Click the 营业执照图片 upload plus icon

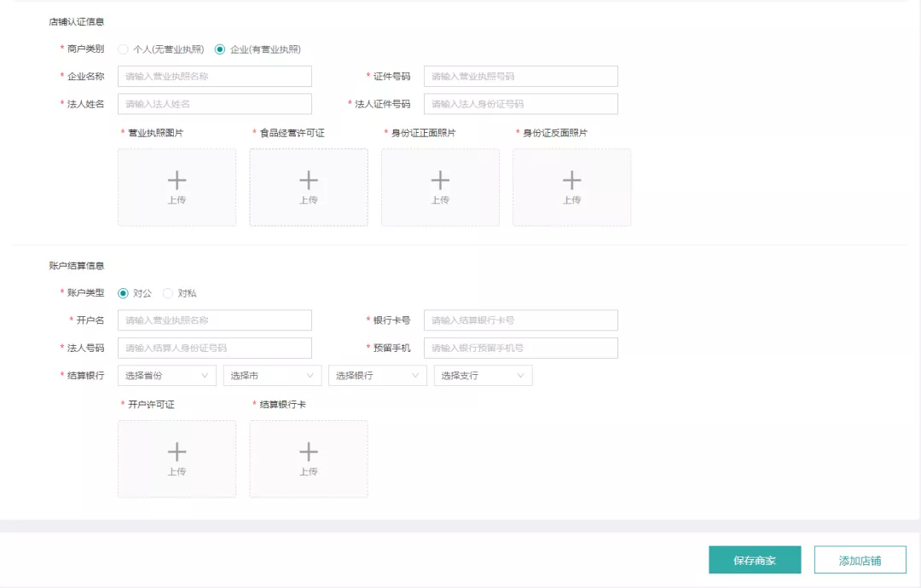coord(177,181)
